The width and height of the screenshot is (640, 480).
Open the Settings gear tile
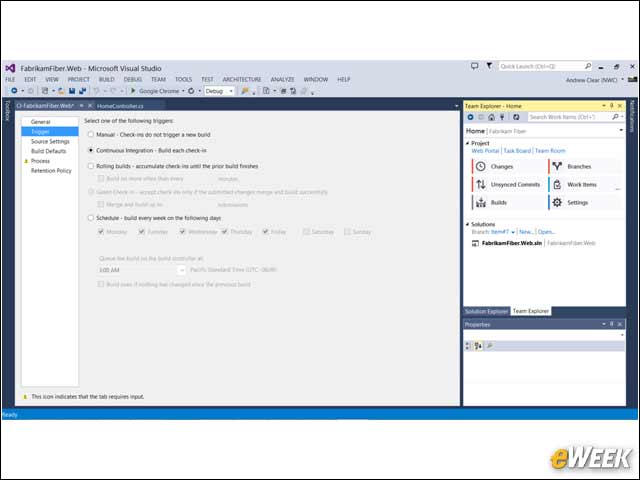(x=584, y=202)
